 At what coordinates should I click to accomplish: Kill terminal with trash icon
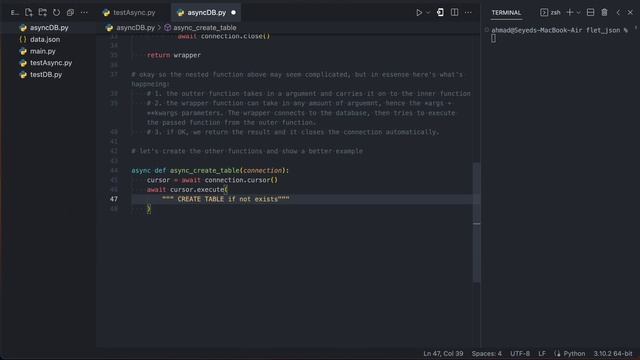pos(604,13)
